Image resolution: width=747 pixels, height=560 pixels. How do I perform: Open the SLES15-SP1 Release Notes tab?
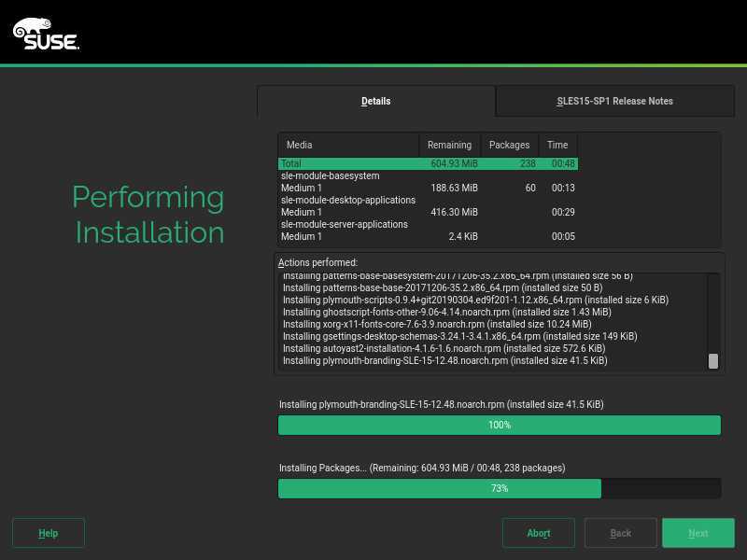point(614,101)
